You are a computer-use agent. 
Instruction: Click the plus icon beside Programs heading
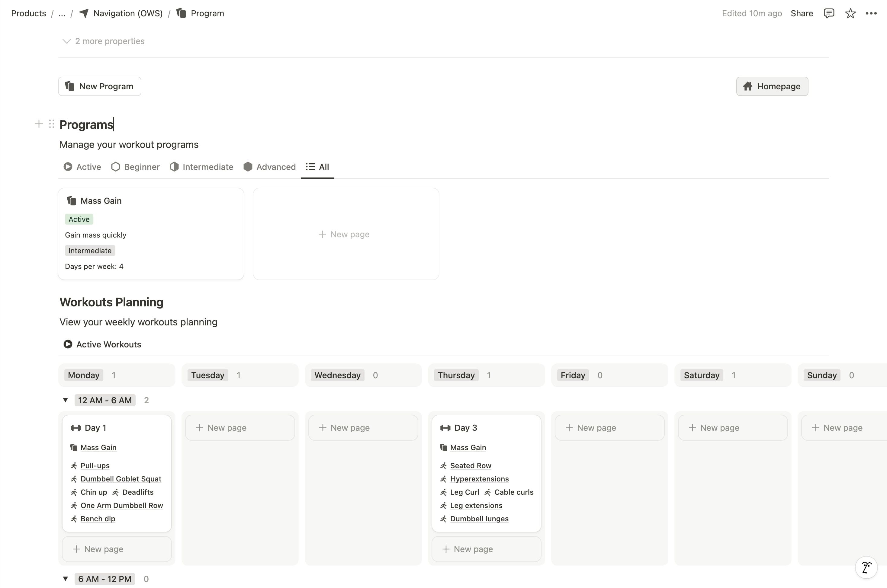(x=39, y=124)
